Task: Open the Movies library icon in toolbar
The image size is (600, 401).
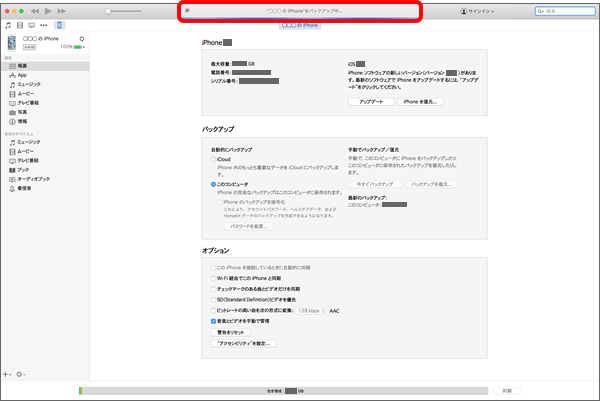Action: click(x=20, y=25)
